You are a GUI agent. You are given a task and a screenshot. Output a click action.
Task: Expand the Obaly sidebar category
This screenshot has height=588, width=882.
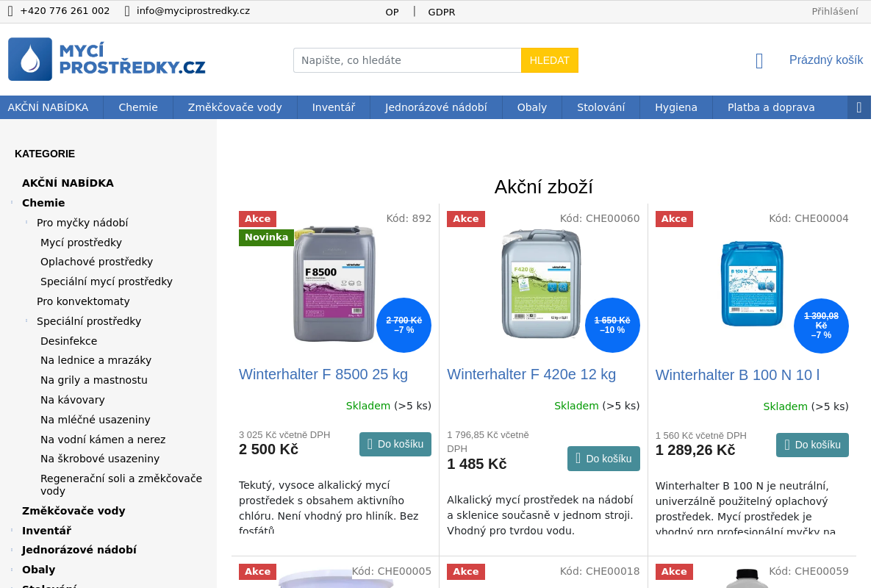coord(12,570)
